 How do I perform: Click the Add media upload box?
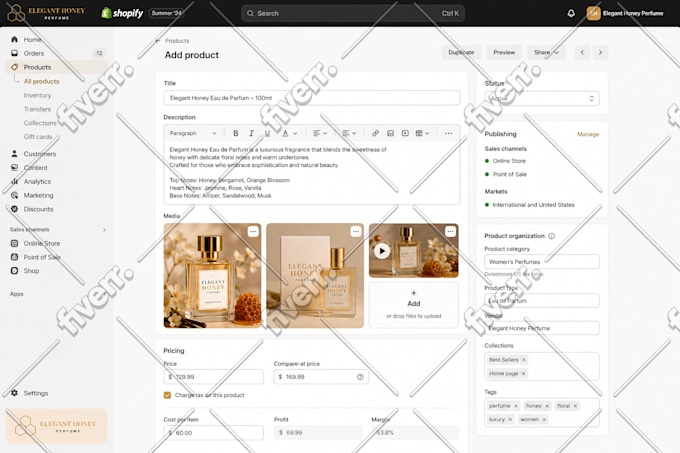tap(414, 305)
